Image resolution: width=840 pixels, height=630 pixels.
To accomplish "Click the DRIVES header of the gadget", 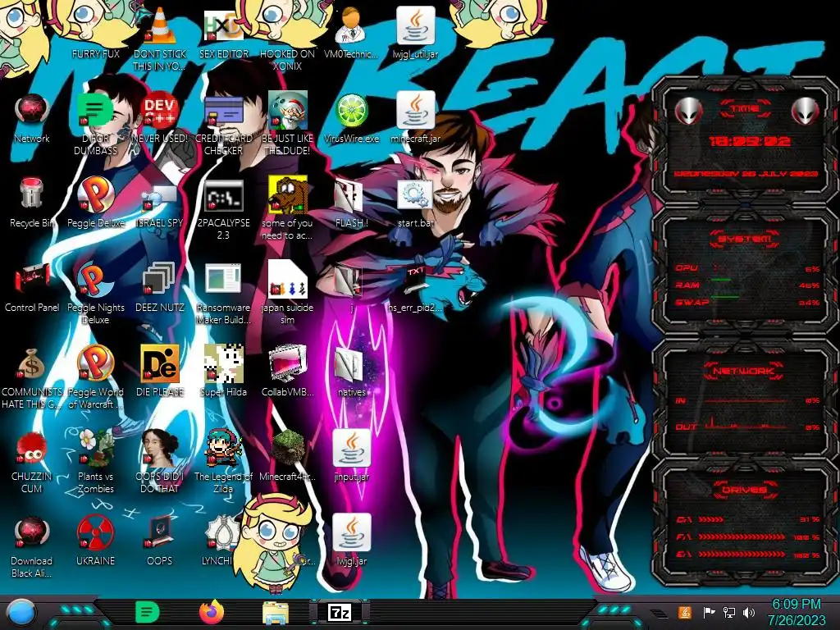I will click(x=745, y=490).
